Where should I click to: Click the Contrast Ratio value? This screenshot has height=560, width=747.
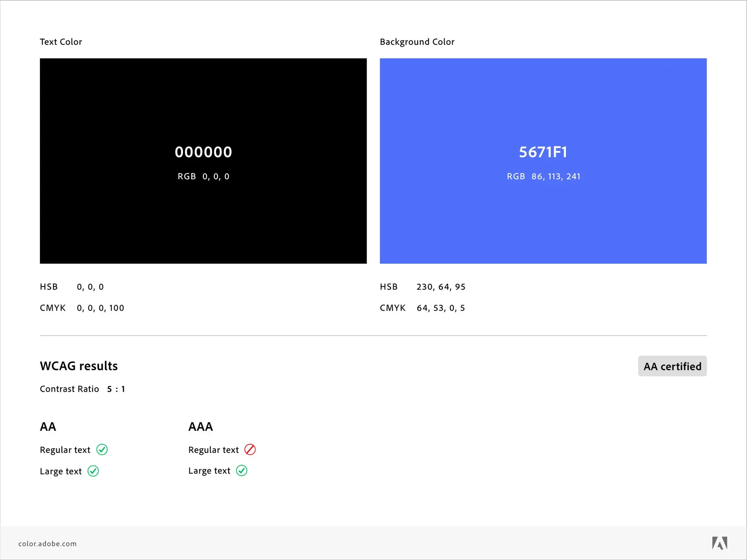[x=116, y=389]
